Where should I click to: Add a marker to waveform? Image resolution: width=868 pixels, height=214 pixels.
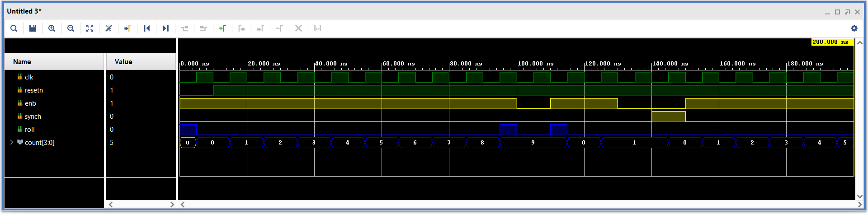(223, 28)
